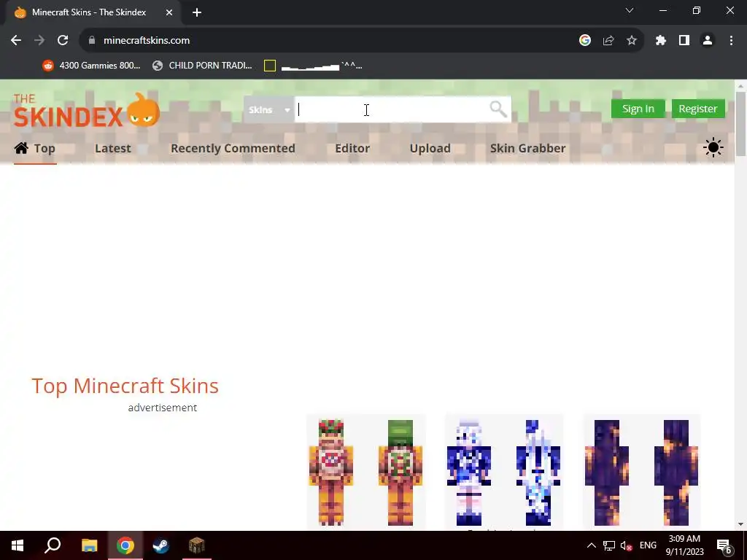Open File Explorer from the taskbar

coord(89,545)
